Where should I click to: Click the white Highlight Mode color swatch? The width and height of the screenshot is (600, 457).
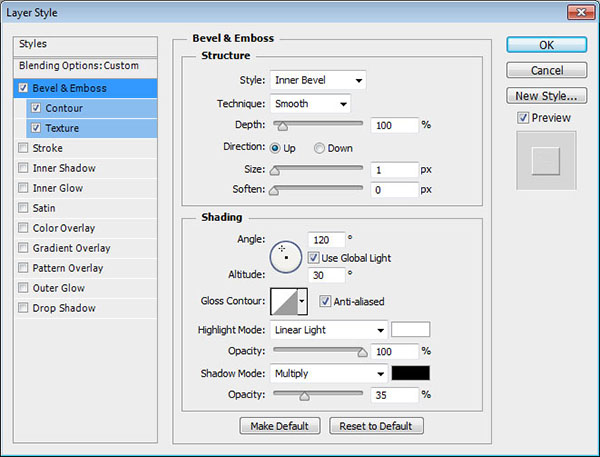pyautogui.click(x=410, y=330)
